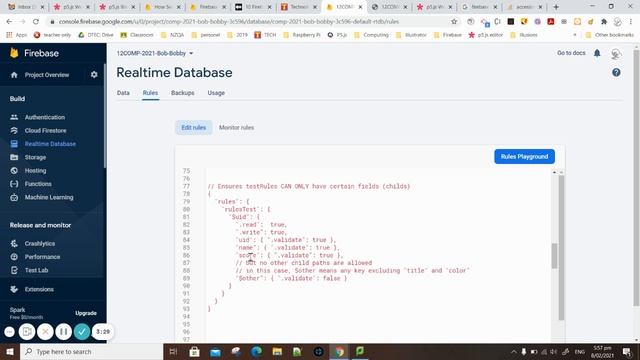
Task: Click line 84 uid validate rule
Action: click(286, 240)
